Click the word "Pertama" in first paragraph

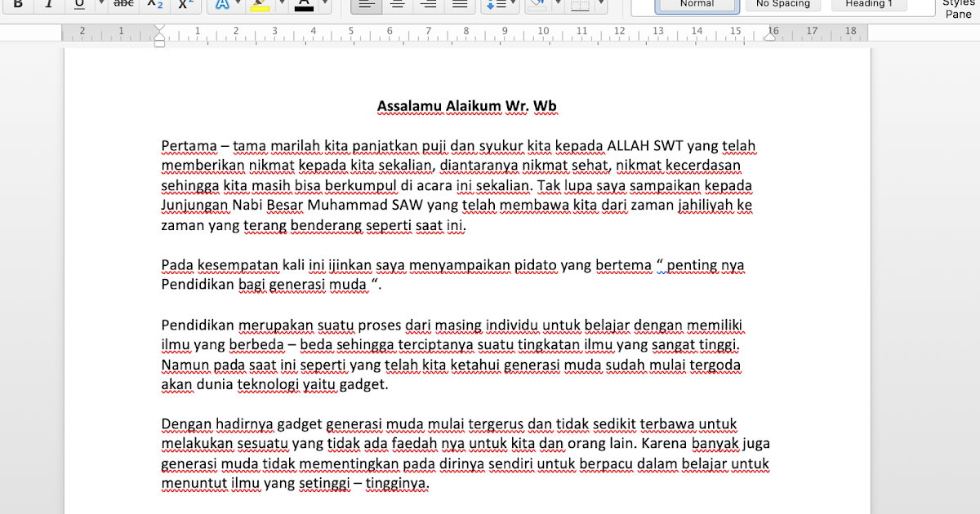189,147
